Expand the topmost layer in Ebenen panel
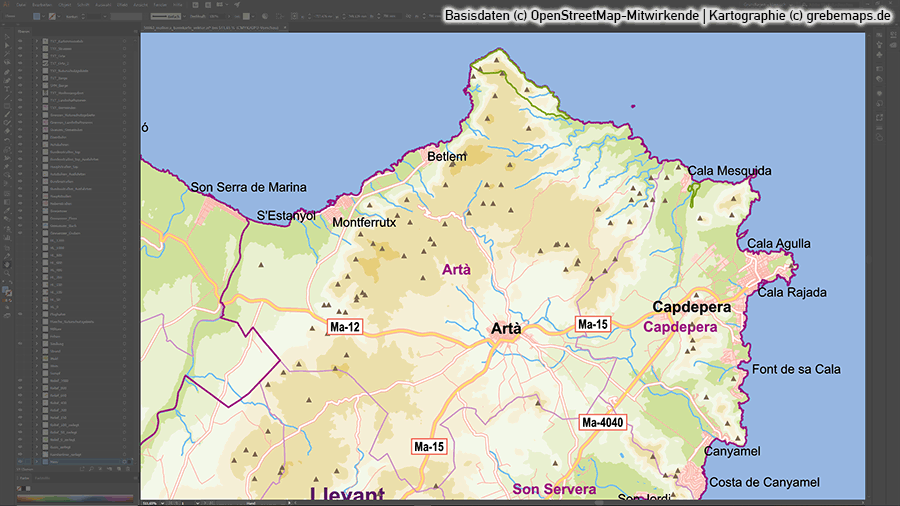The width and height of the screenshot is (900, 506). 37,41
